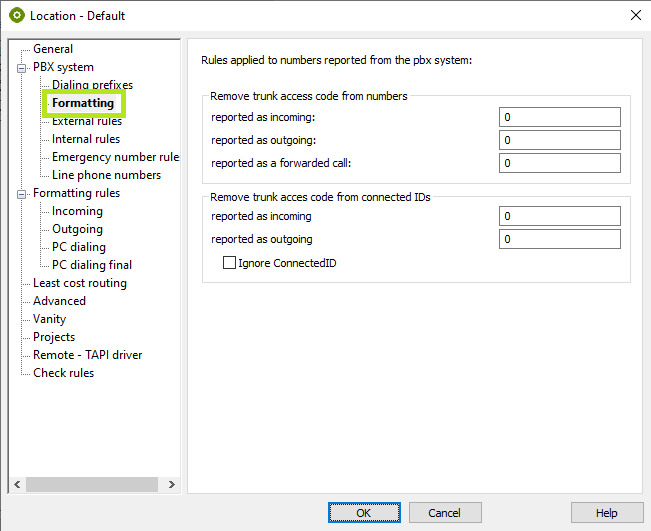This screenshot has width=651, height=531.
Task: Click the tree's horizontal scrollbar right arrow
Action: pyautogui.click(x=171, y=485)
